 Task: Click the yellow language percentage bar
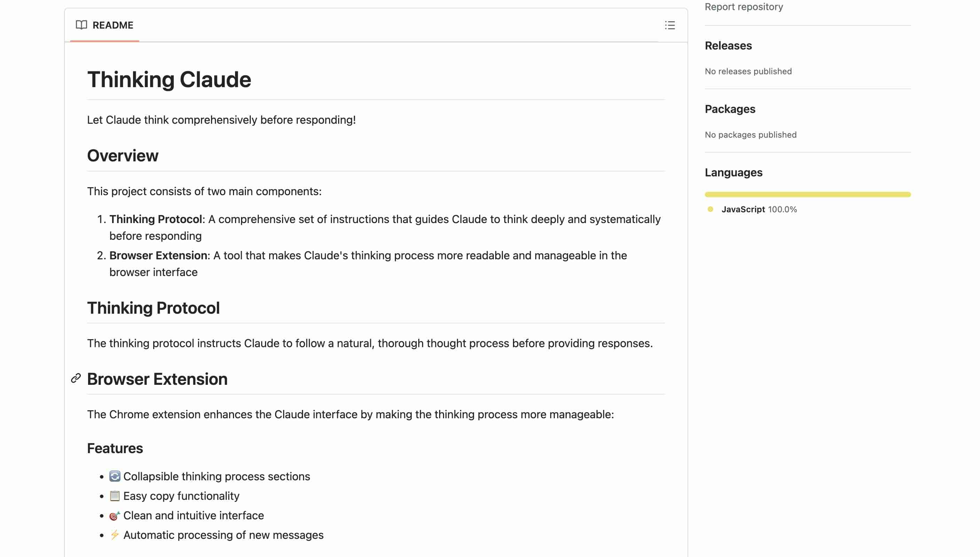(x=807, y=195)
